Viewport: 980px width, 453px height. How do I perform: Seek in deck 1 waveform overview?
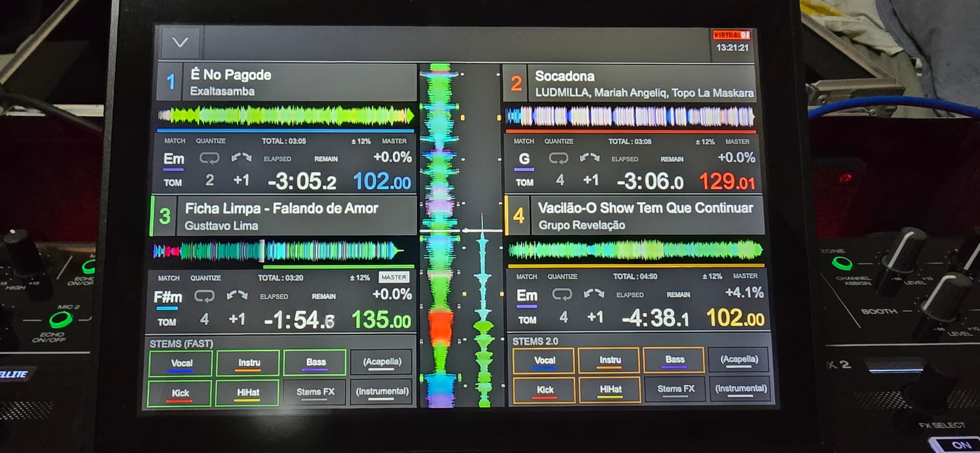click(286, 116)
